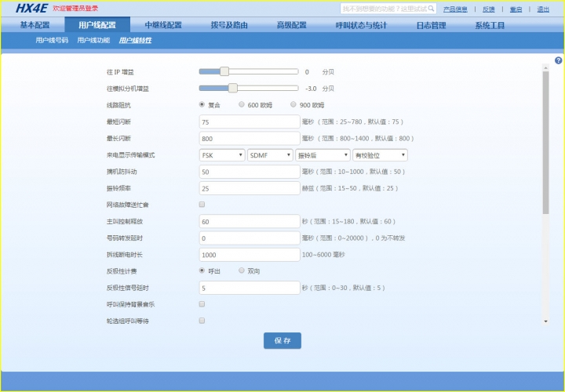
Task: Click the scrollbar up arrow
Action: [545, 67]
